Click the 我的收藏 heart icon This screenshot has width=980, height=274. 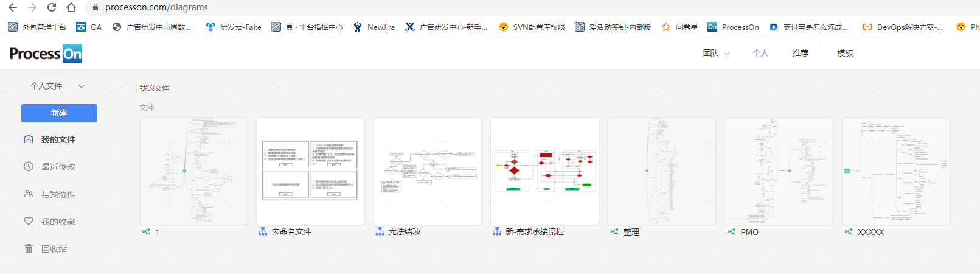(29, 221)
